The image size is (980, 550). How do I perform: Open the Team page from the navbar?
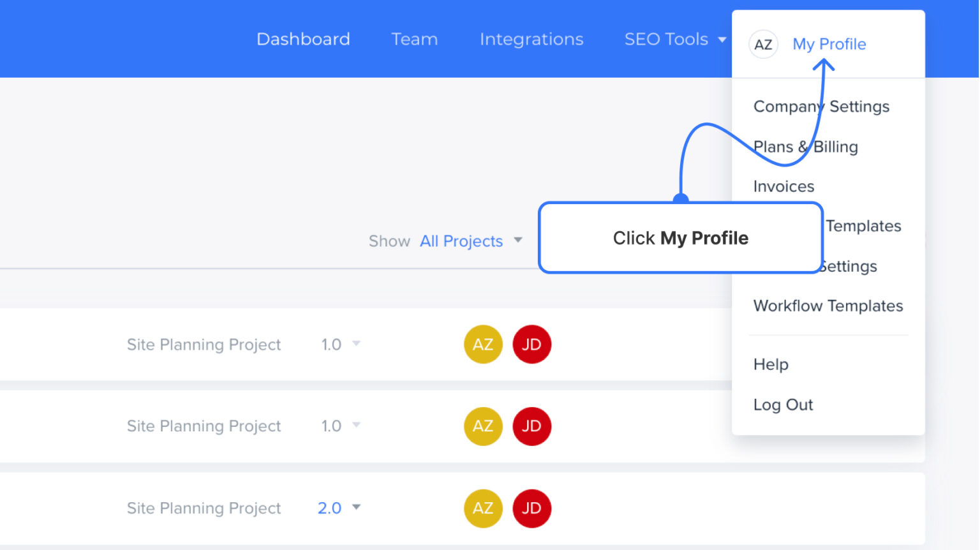pos(414,39)
